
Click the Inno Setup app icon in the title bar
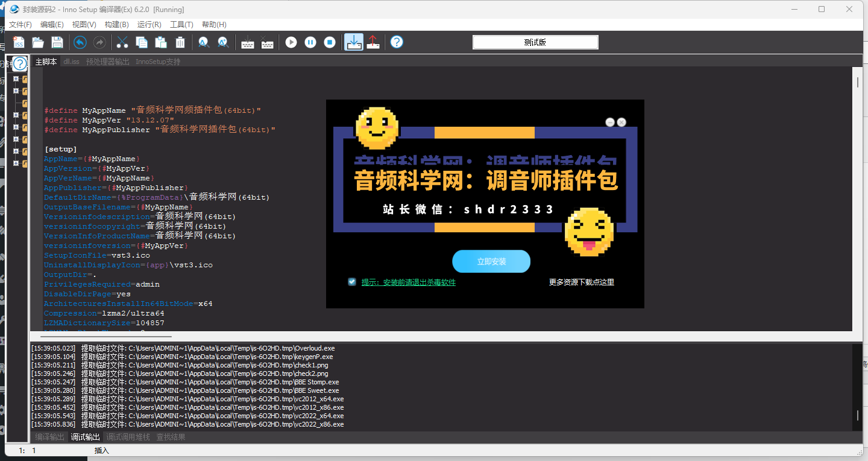14,9
